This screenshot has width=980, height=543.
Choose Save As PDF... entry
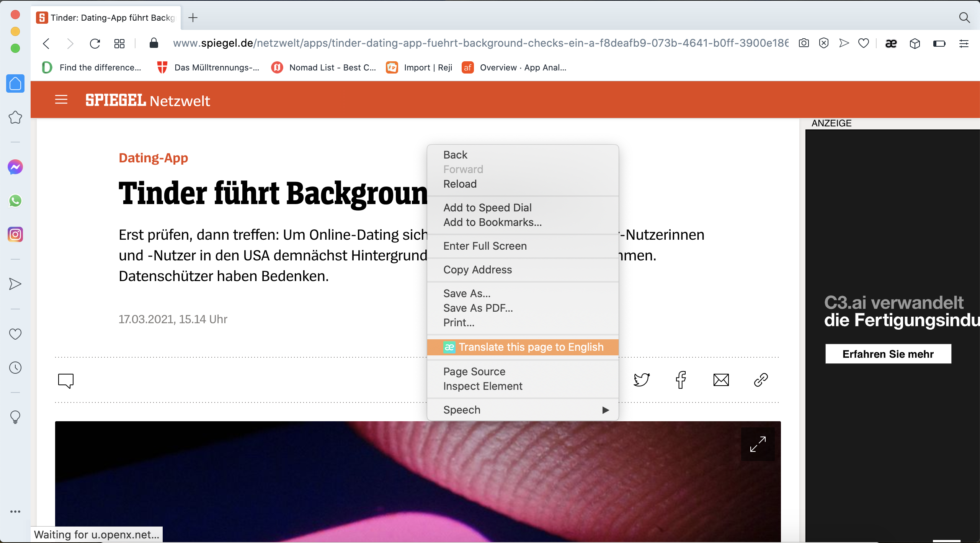click(x=523, y=308)
